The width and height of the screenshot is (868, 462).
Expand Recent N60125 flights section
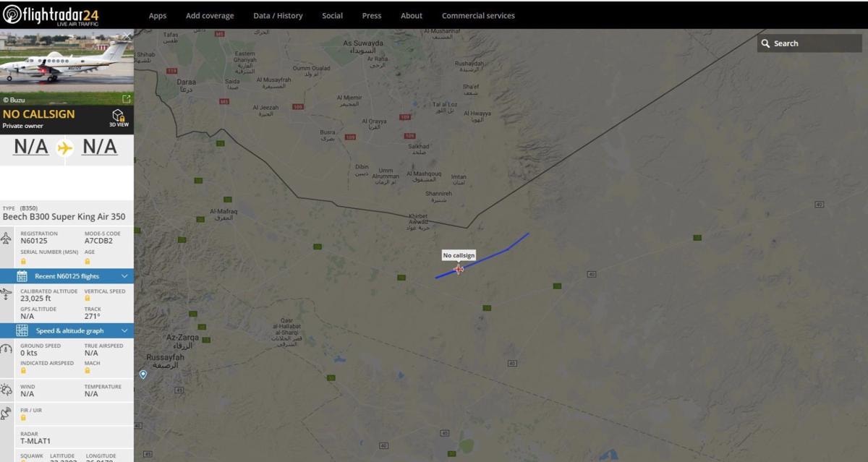click(67, 276)
